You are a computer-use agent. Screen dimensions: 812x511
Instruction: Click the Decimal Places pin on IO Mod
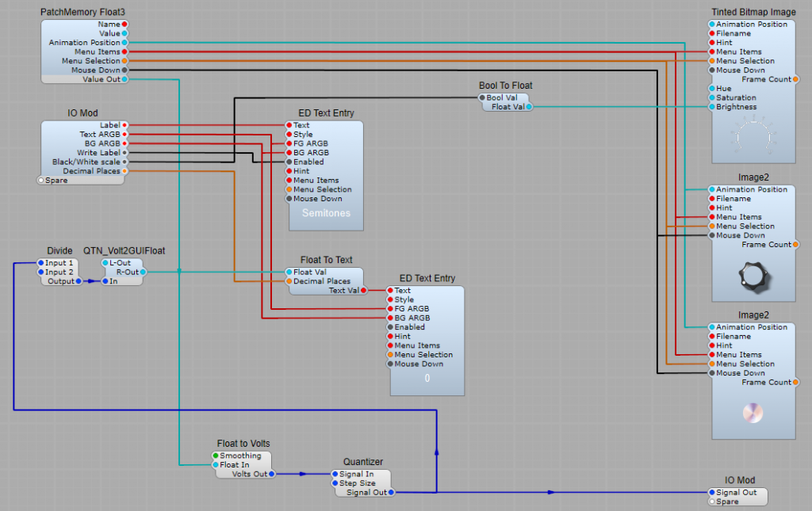point(124,171)
